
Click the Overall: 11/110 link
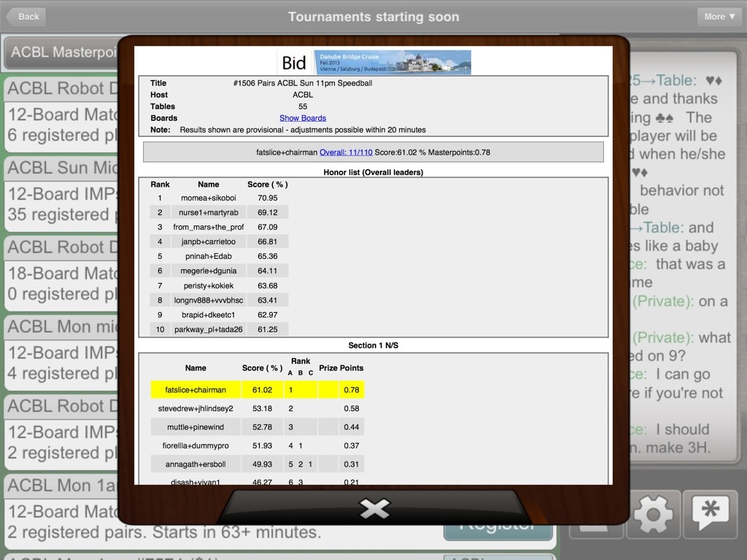tap(346, 152)
